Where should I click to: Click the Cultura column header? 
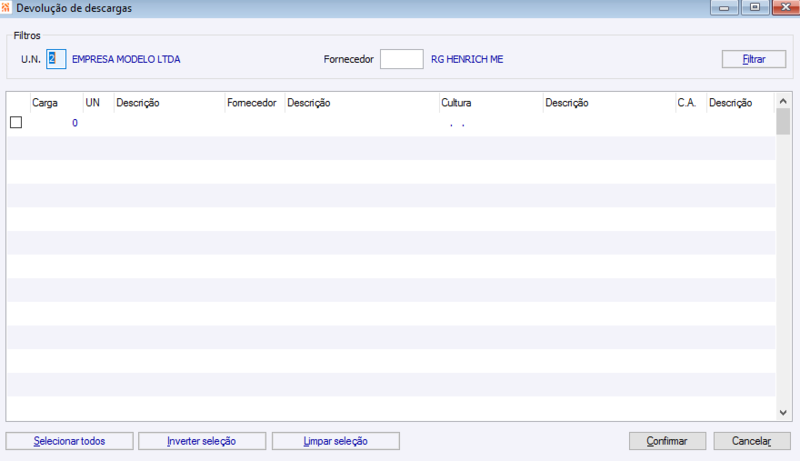(490, 103)
